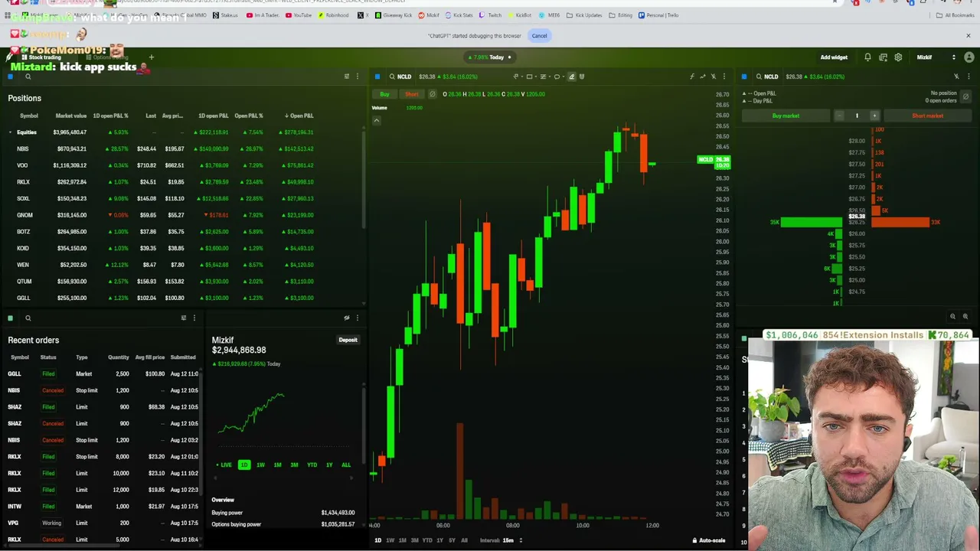
Task: Toggle the green link-group square in Recent orders
Action: tap(11, 318)
